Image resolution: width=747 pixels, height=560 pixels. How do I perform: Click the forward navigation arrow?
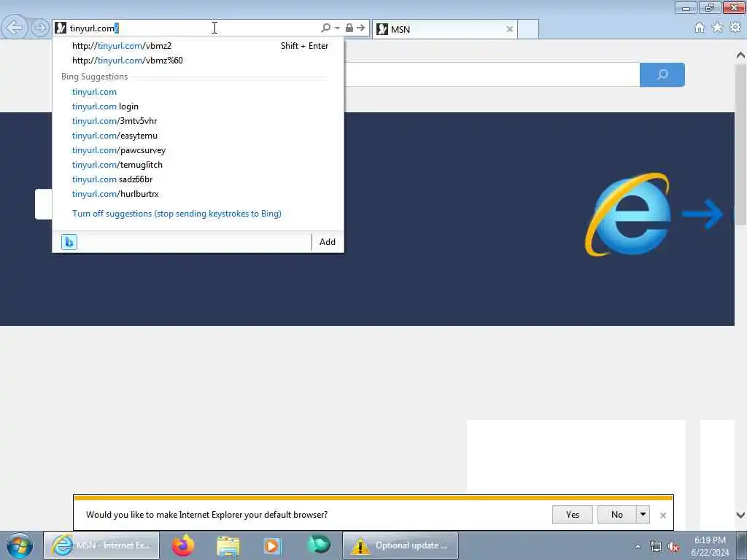click(40, 28)
